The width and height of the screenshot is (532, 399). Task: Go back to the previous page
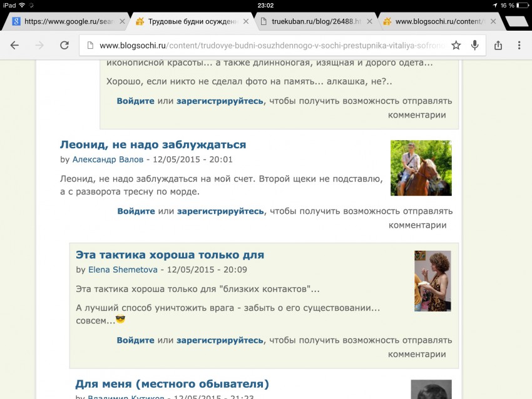(15, 45)
